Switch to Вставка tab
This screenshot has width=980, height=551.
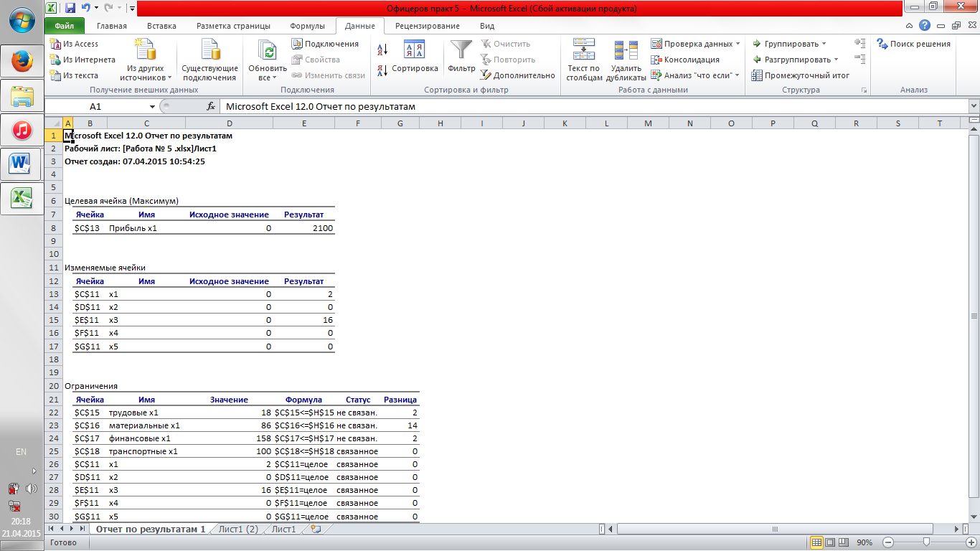tap(161, 26)
